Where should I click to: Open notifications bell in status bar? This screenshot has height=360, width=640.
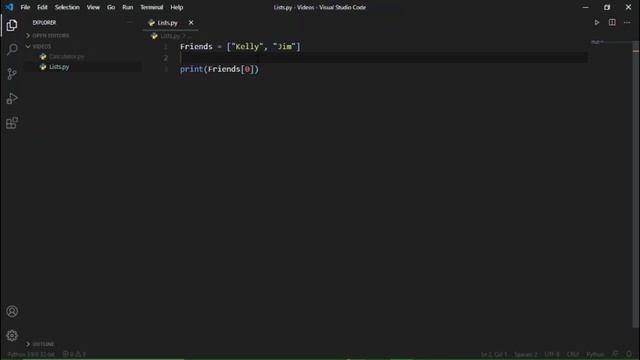coord(629,354)
